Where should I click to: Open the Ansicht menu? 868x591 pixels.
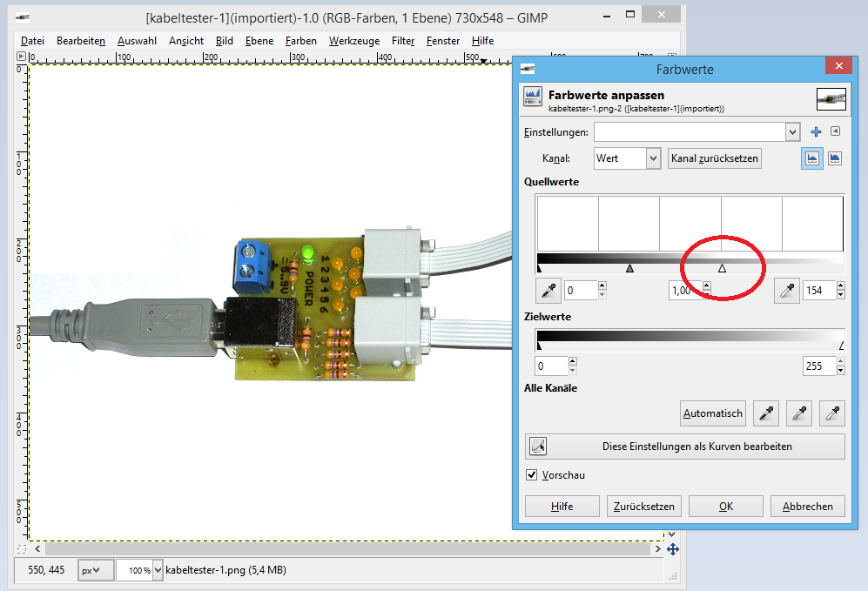tap(186, 41)
